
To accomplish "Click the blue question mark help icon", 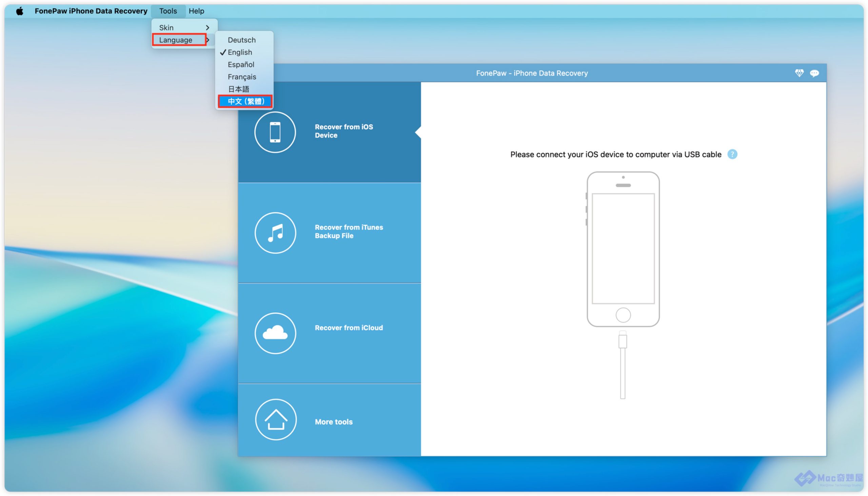I will coord(732,154).
